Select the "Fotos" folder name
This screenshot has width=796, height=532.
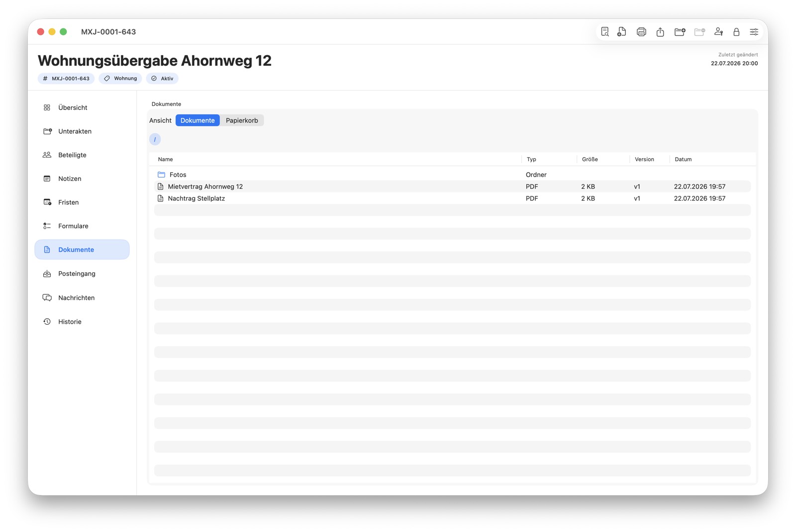(x=178, y=175)
